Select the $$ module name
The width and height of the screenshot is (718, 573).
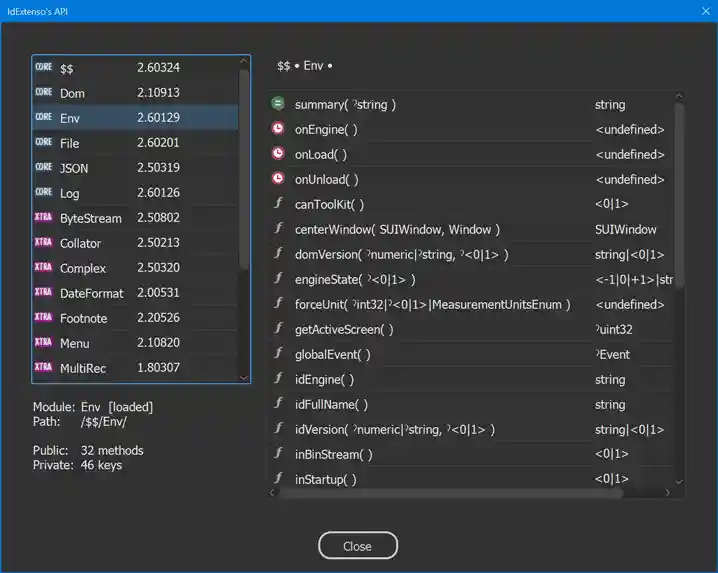pos(67,69)
